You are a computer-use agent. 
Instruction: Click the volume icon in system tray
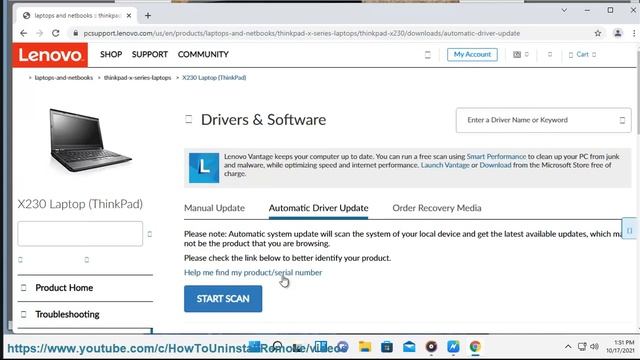coord(594,347)
